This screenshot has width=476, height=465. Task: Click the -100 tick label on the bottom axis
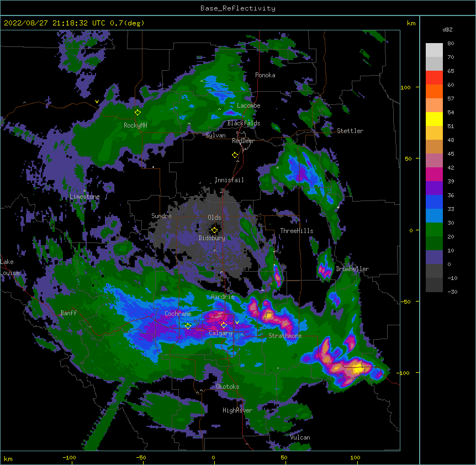(69, 457)
